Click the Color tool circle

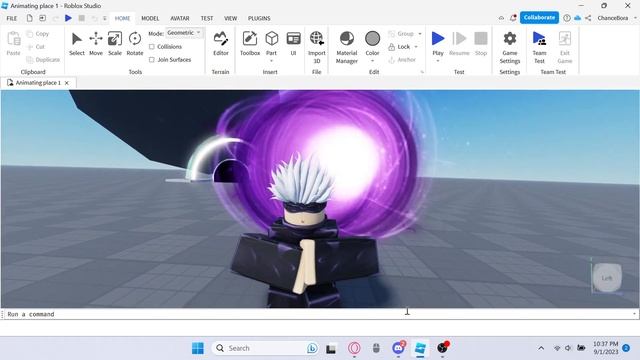click(x=372, y=38)
